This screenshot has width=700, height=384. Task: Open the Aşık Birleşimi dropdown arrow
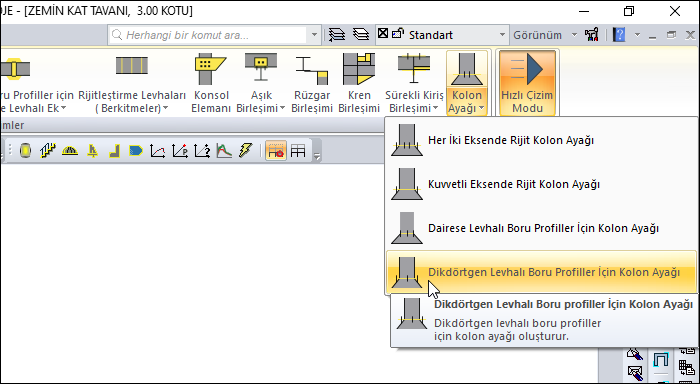coord(282,109)
